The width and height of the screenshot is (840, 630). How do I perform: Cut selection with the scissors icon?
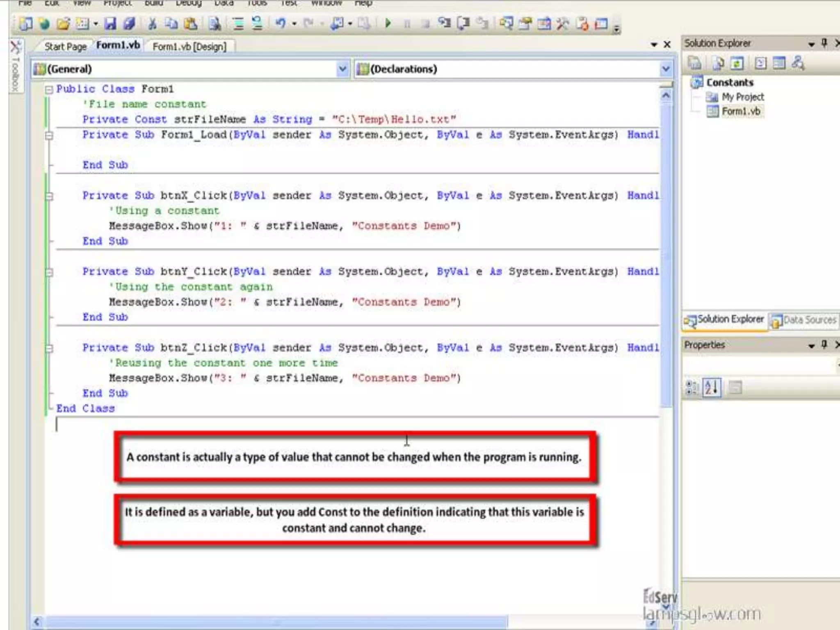[x=152, y=23]
